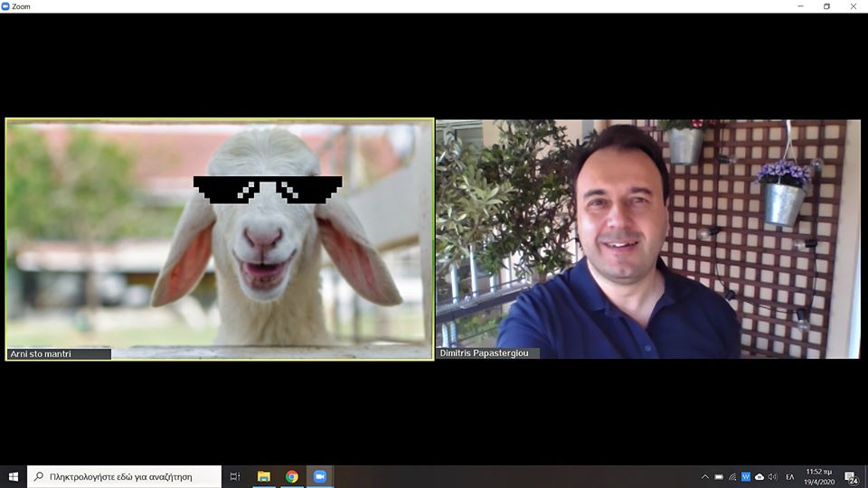868x488 pixels.
Task: Select the sheep video tile
Action: click(219, 239)
